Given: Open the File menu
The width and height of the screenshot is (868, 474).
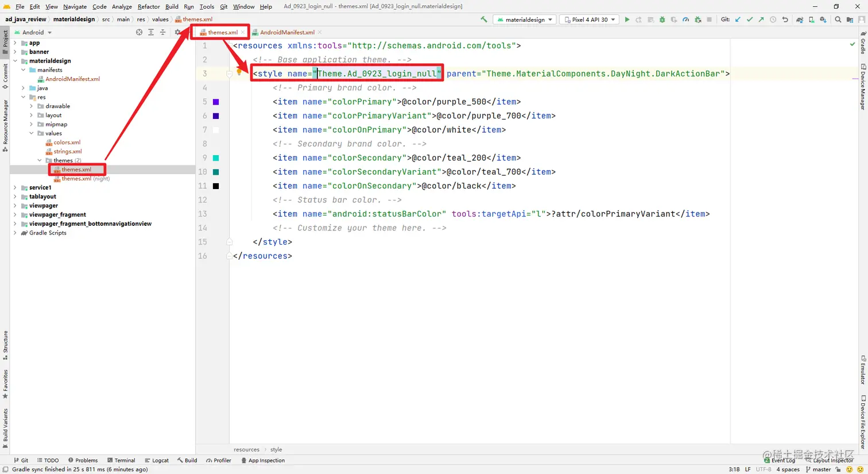Looking at the screenshot, I should 20,6.
